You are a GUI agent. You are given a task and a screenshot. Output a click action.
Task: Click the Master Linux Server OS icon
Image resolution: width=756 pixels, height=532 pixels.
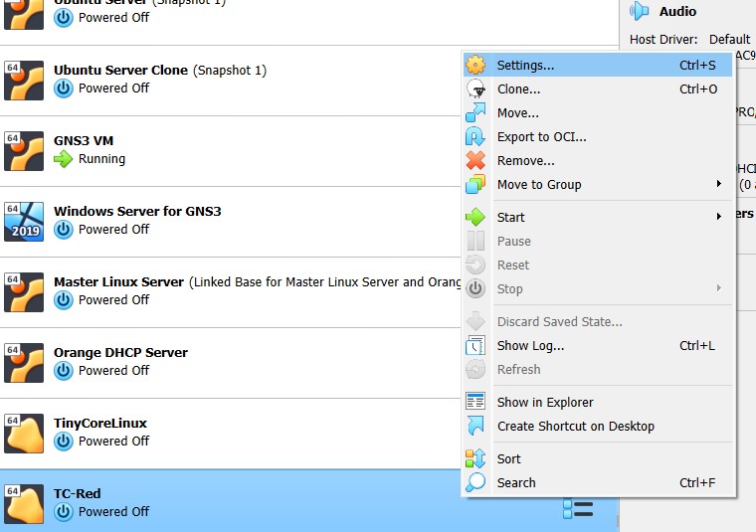[x=24, y=292]
